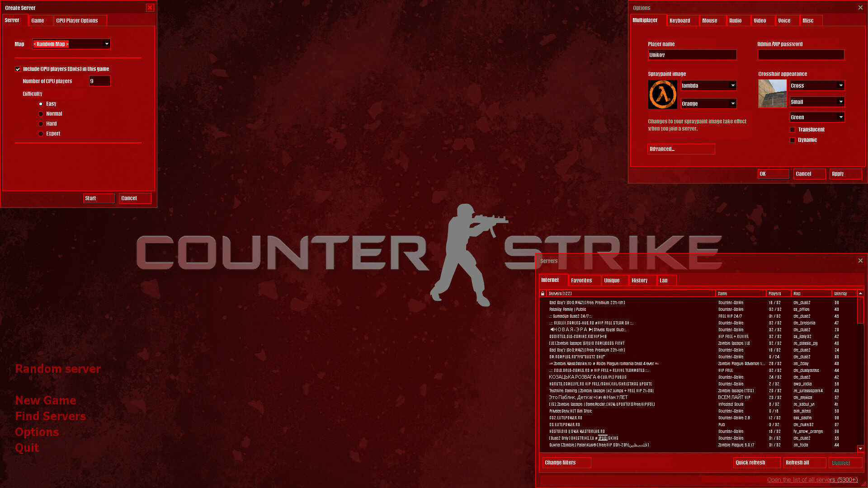Viewport: 868px width, 488px height.
Task: Open the list of all servers link
Action: click(x=812, y=480)
